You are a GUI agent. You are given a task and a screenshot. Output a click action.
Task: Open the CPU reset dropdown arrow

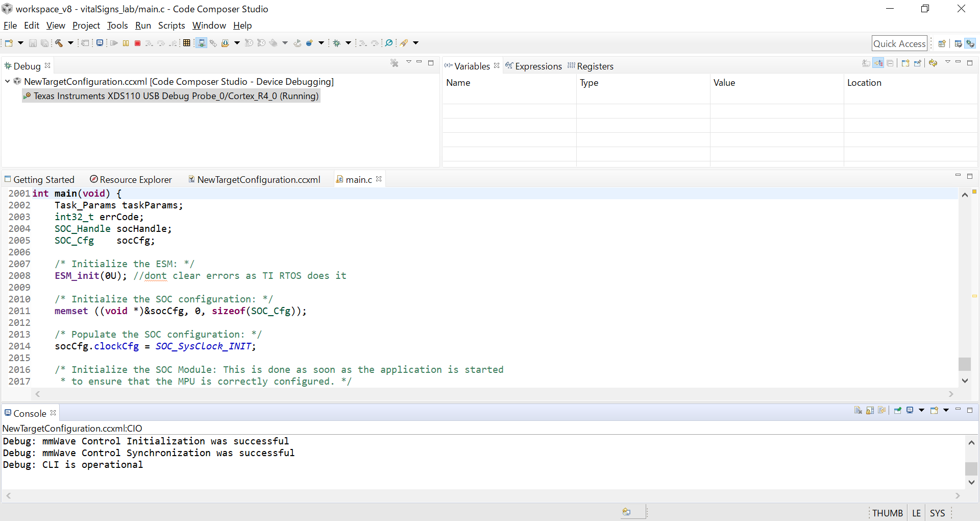[x=285, y=43]
